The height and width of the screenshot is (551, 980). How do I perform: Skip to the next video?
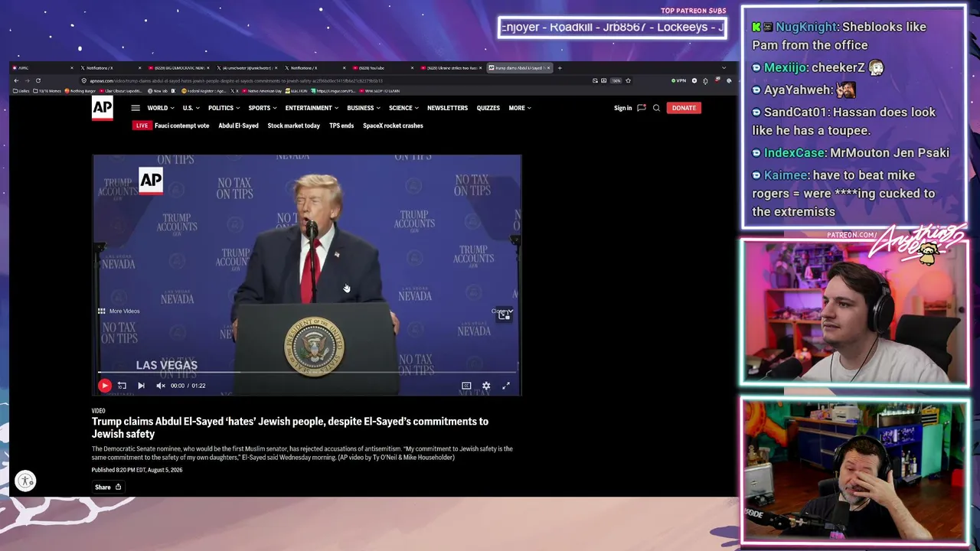141,386
